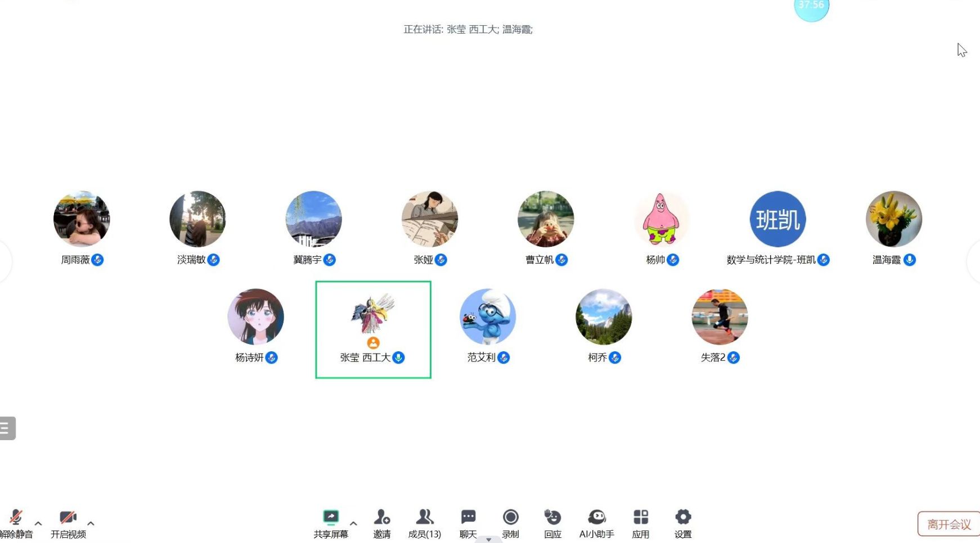Viewport: 980px width, 543px height.
Task: Toggle 开启视频 camera button
Action: click(x=68, y=524)
